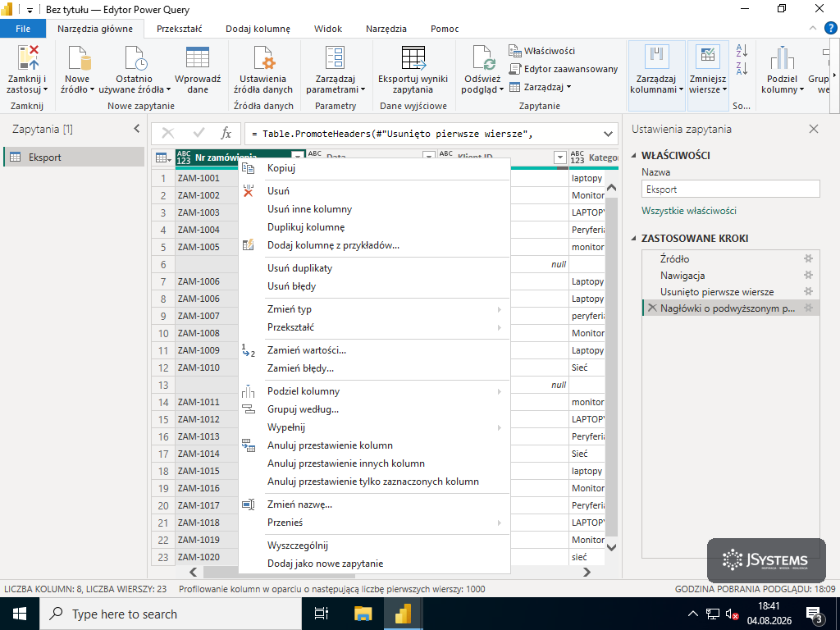Viewport: 840px width, 630px height.
Task: Click Wprowadź dane table icon
Action: [x=197, y=58]
